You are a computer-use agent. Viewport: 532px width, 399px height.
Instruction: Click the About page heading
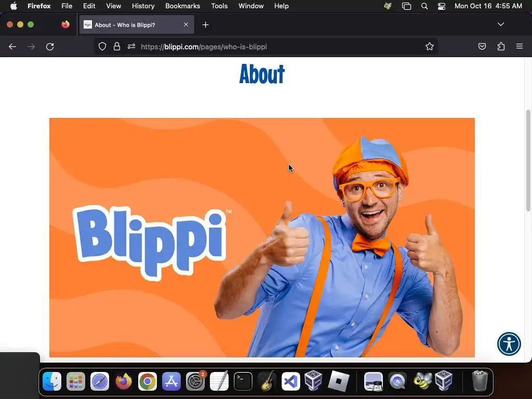pos(262,74)
